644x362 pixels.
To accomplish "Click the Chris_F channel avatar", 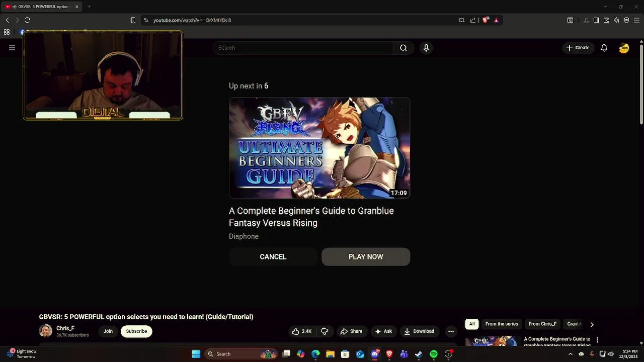I will 46,331.
